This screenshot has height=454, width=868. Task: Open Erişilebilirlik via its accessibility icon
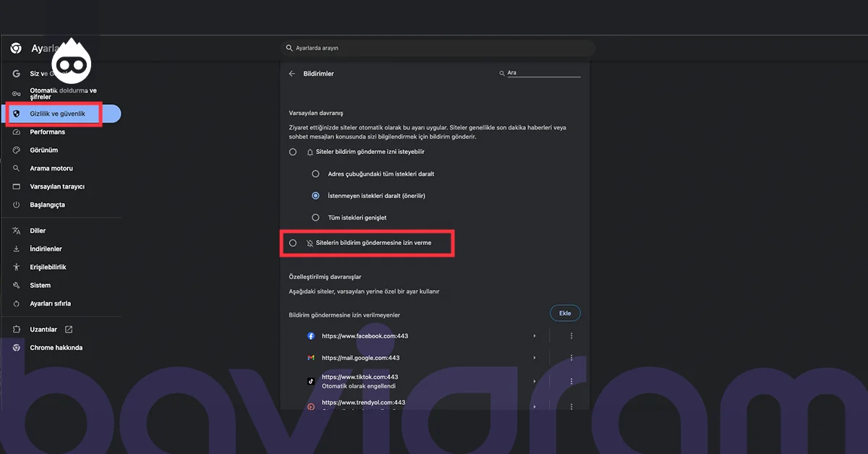16,266
